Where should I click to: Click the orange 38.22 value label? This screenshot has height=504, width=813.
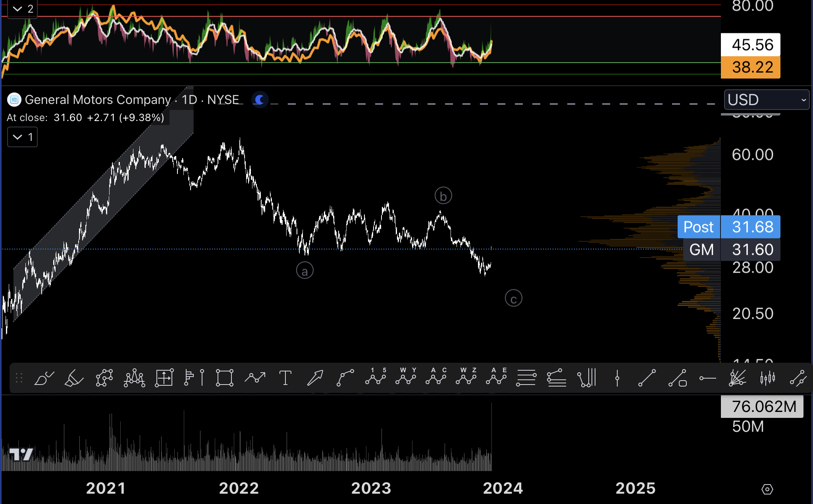click(751, 67)
